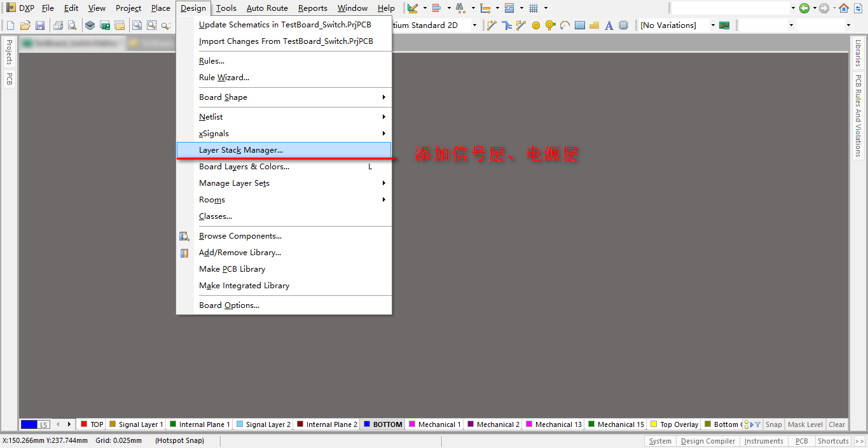Click the Place Pad icon

pos(535,25)
